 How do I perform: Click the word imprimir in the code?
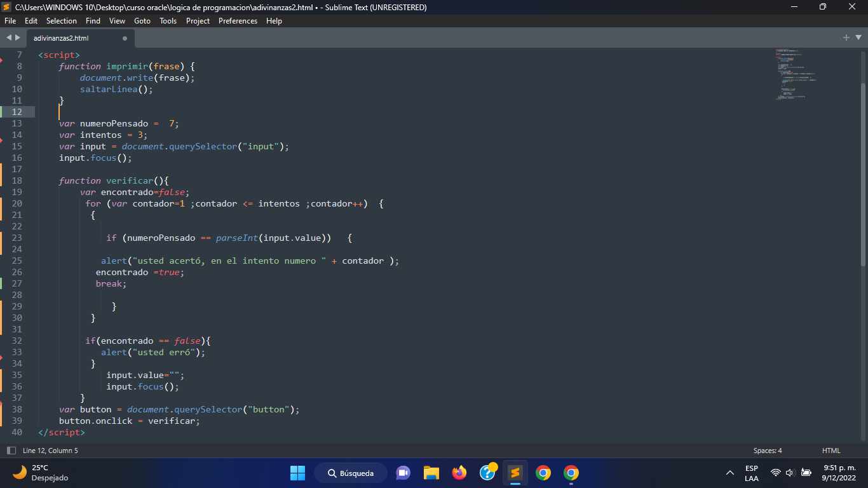click(127, 66)
